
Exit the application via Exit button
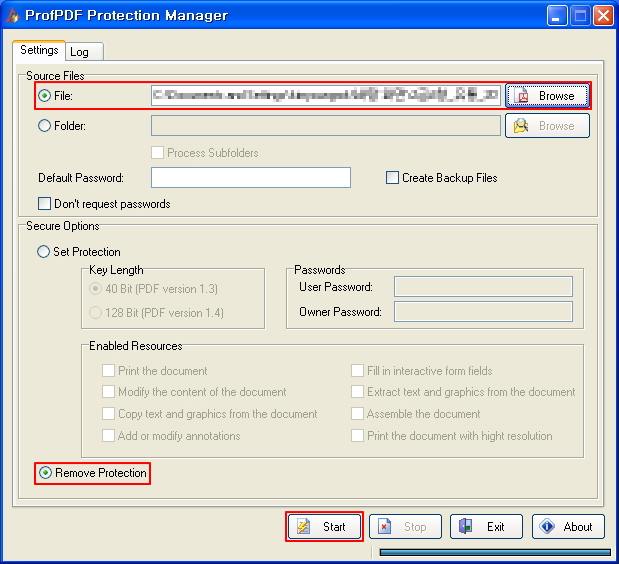point(486,527)
